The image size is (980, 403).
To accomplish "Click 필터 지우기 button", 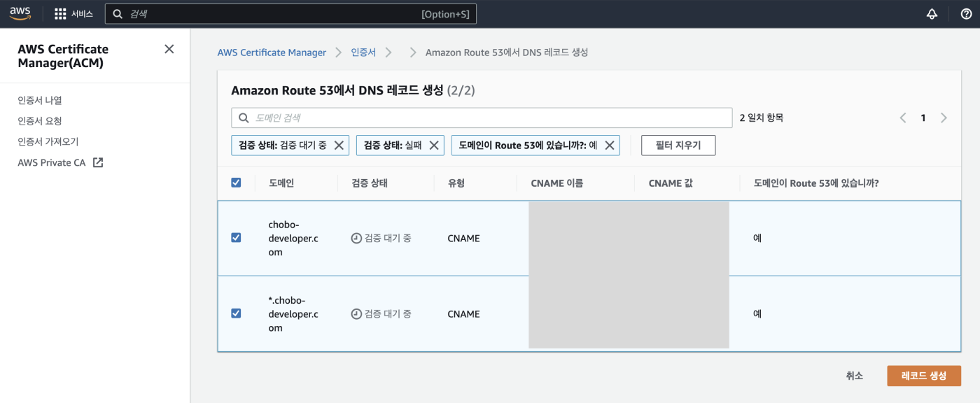I will [678, 146].
